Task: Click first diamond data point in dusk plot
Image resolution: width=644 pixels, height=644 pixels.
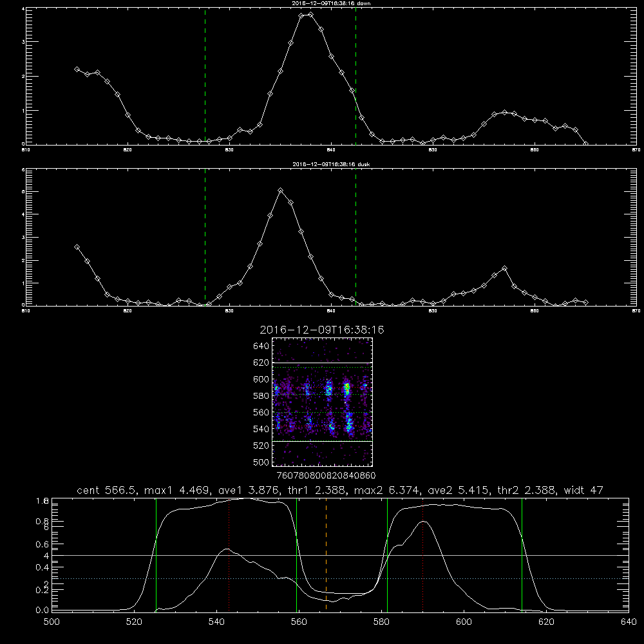Action: tap(77, 247)
